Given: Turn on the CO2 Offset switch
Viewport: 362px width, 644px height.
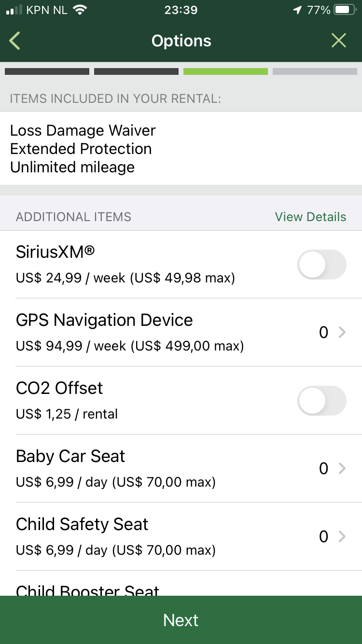Looking at the screenshot, I should point(322,401).
